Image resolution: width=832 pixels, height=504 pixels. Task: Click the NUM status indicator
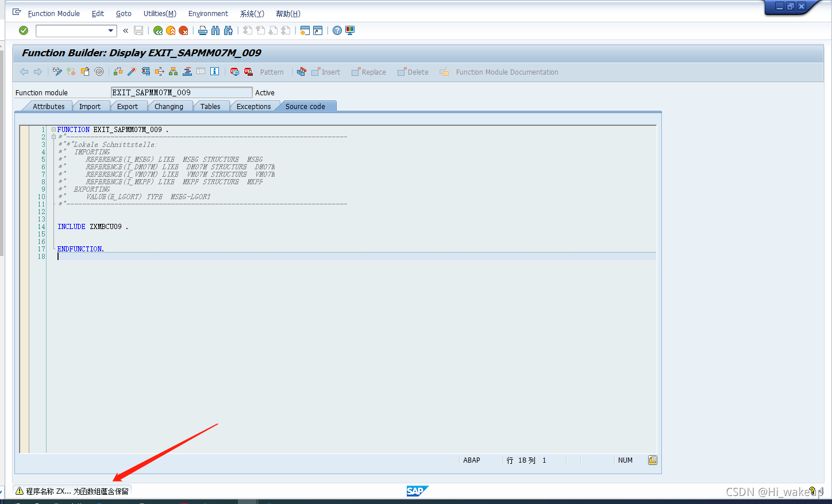(625, 460)
